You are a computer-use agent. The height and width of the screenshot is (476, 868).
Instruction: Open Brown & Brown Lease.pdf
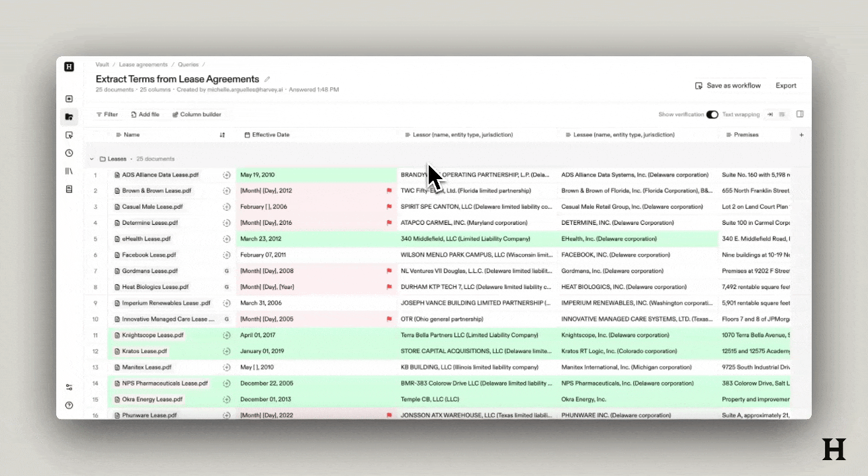(157, 191)
